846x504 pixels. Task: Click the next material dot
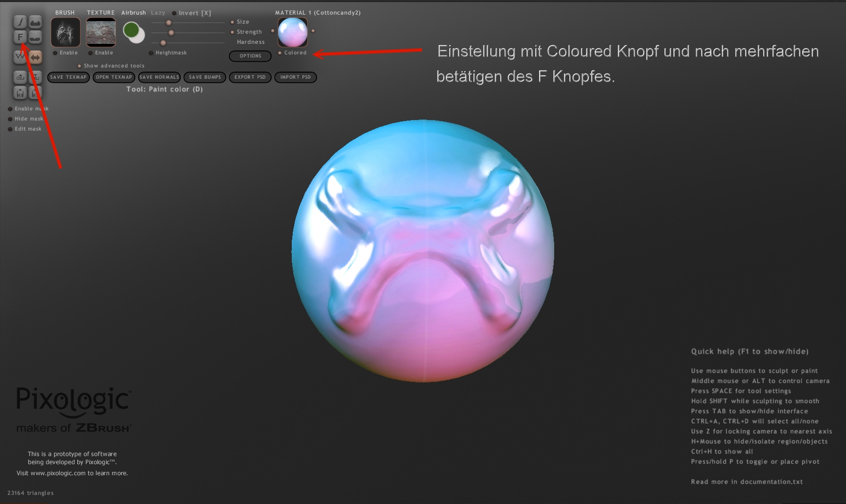[x=313, y=31]
